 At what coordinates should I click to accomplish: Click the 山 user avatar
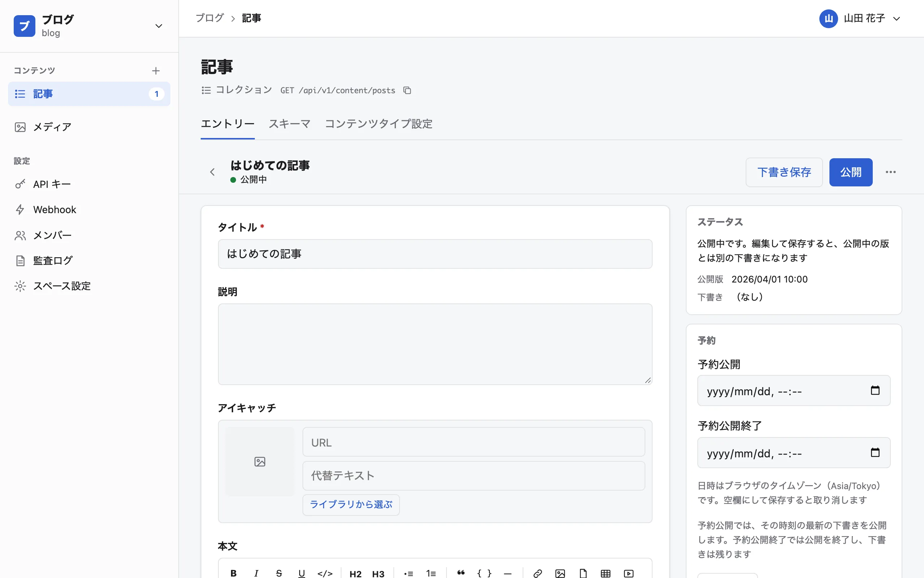828,18
